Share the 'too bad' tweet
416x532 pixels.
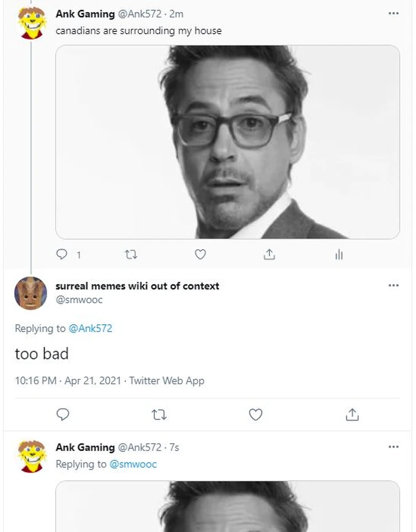click(352, 415)
